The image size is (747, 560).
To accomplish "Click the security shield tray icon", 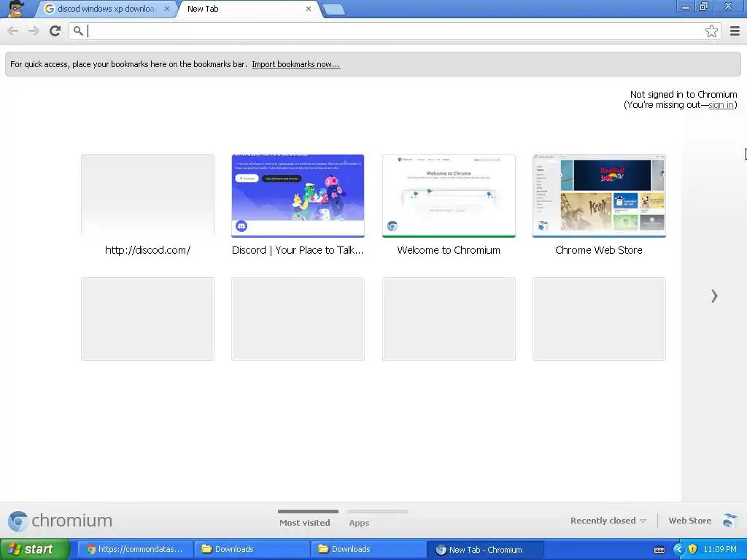I will click(x=693, y=550).
